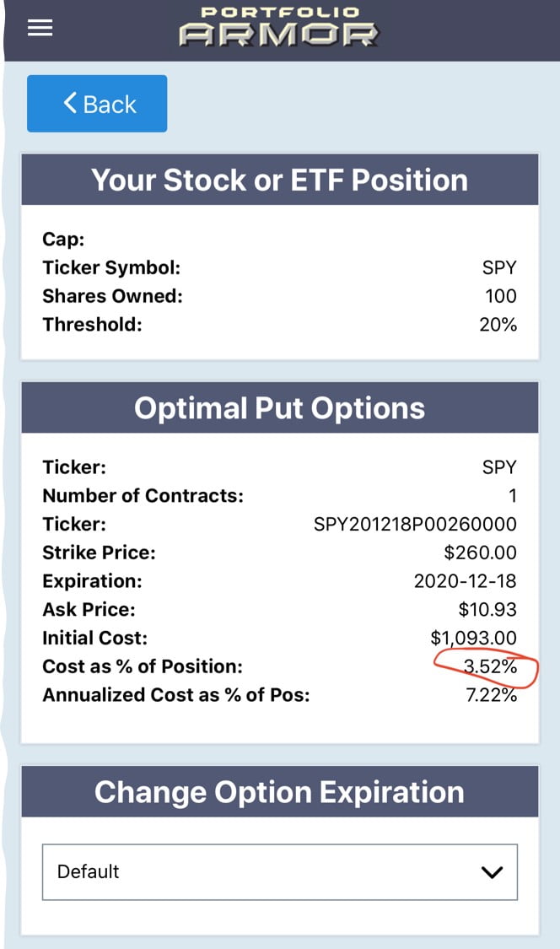Select the 20% threshold value
560x949 pixels.
coord(498,325)
